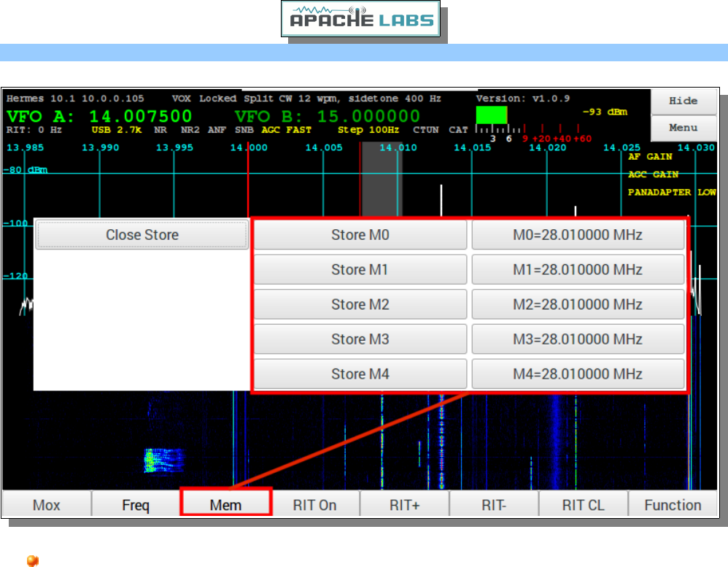This screenshot has width=728, height=567.
Task: Toggle the NR2 indicator
Action: [190, 130]
